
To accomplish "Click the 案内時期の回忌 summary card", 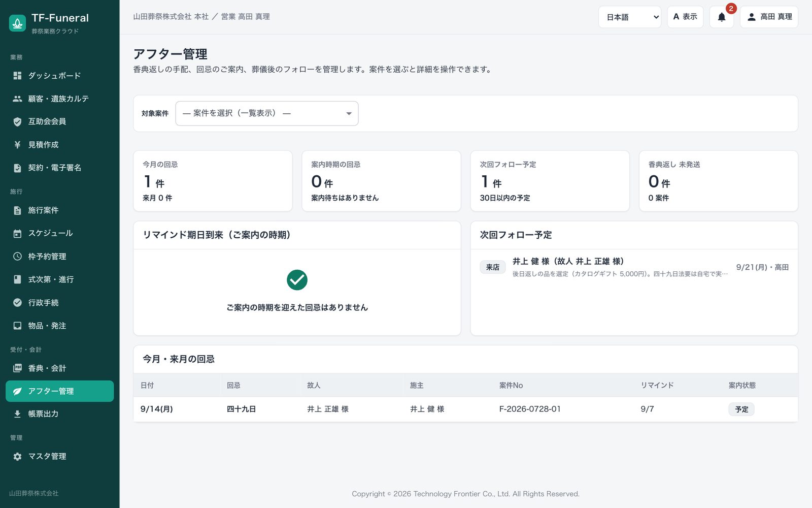I will [381, 181].
